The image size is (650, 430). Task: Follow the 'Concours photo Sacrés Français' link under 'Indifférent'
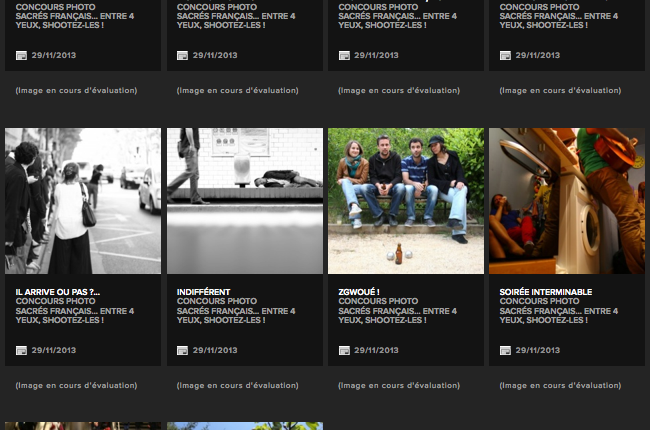(x=236, y=311)
